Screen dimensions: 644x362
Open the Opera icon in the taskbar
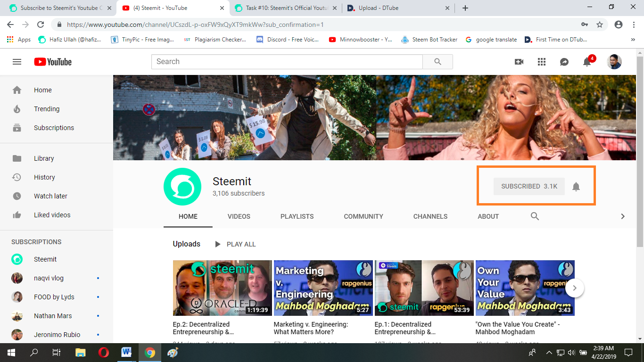[x=104, y=353]
